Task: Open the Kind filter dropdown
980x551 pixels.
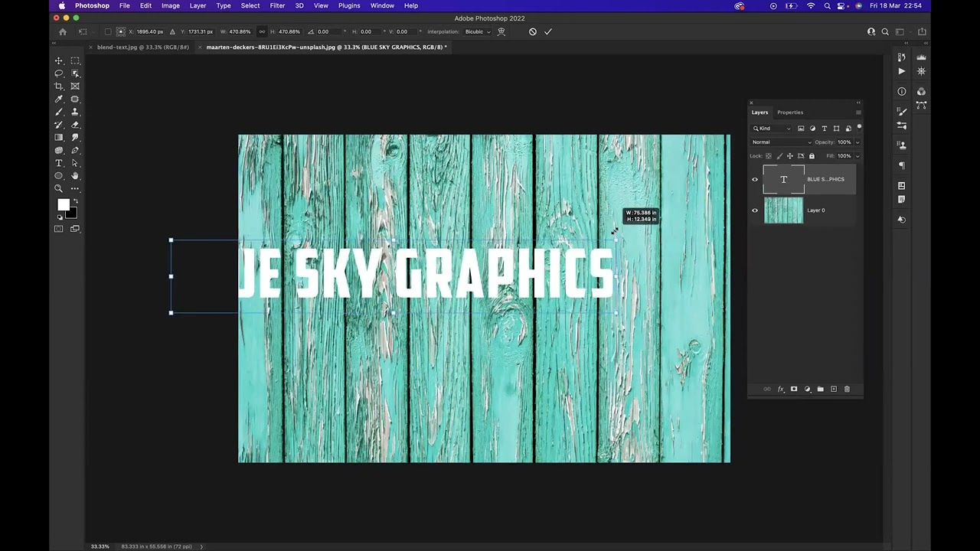Action: coord(772,129)
